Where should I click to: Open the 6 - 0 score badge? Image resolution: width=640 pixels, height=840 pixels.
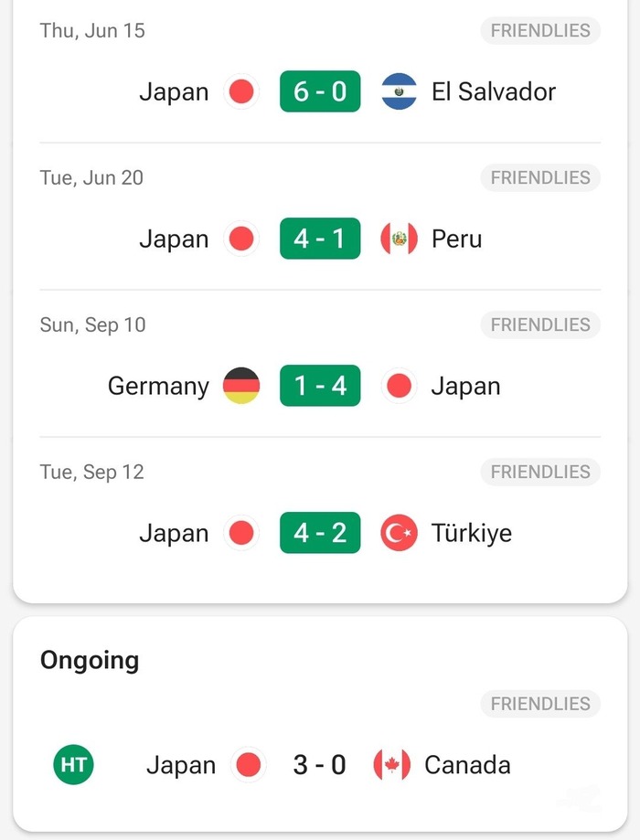320,91
